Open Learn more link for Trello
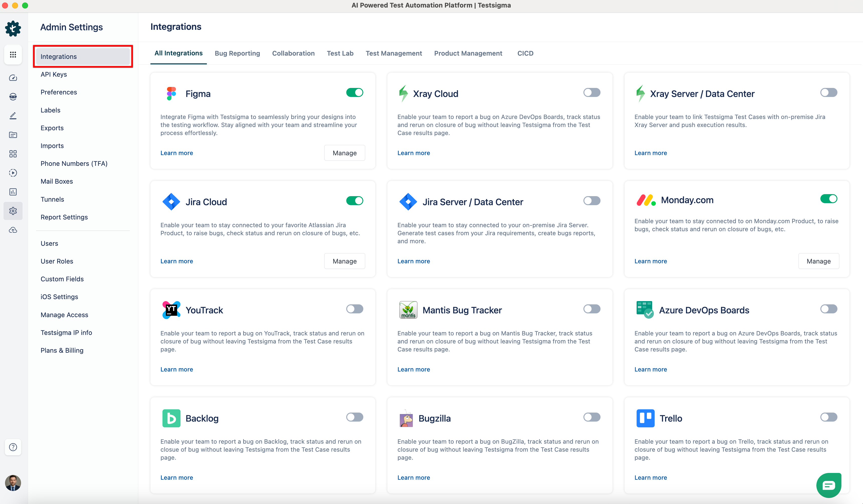The width and height of the screenshot is (863, 504). point(650,477)
